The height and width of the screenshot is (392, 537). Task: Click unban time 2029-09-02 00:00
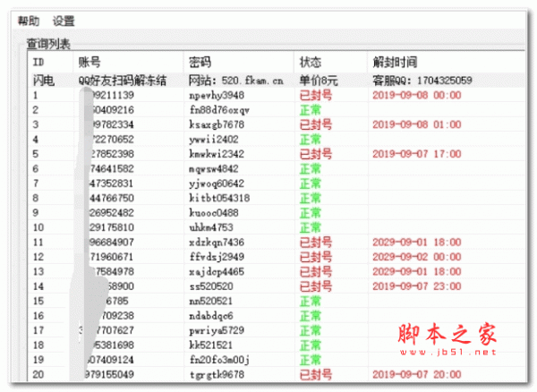[x=417, y=257]
